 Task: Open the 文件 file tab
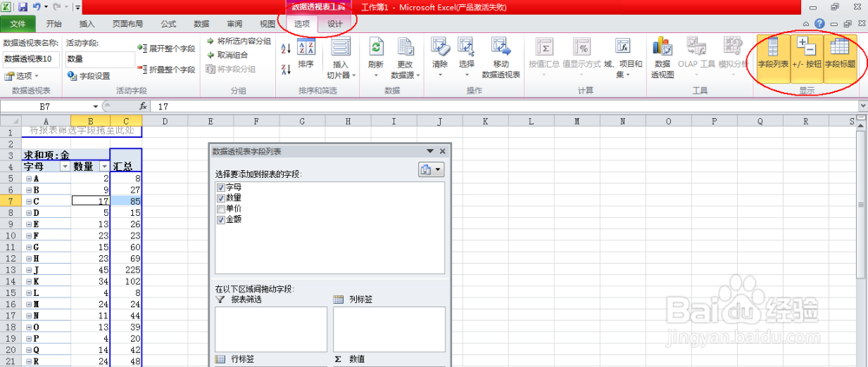pyautogui.click(x=18, y=24)
